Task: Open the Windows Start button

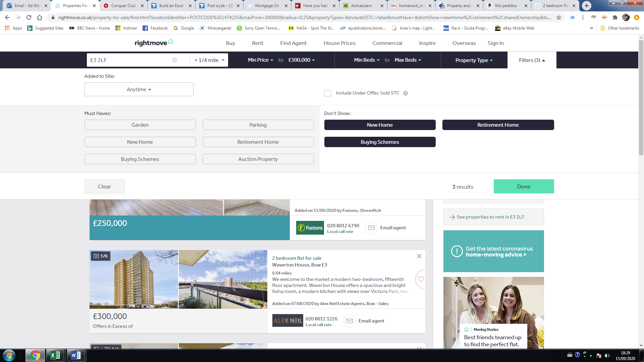Action: (x=9, y=355)
